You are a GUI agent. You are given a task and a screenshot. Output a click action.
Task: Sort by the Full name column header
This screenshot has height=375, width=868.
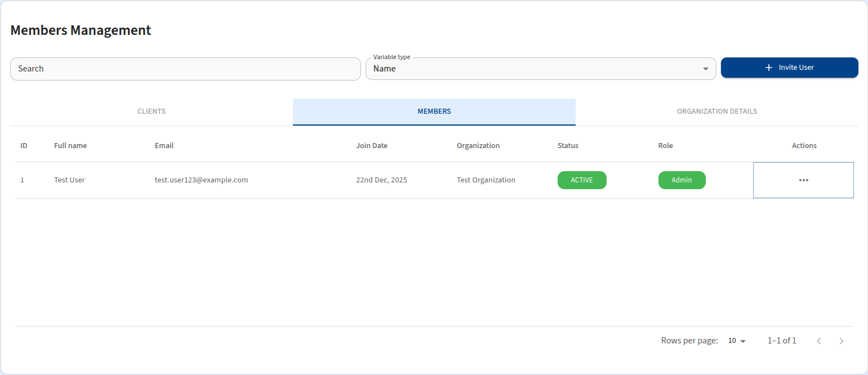[x=70, y=145]
